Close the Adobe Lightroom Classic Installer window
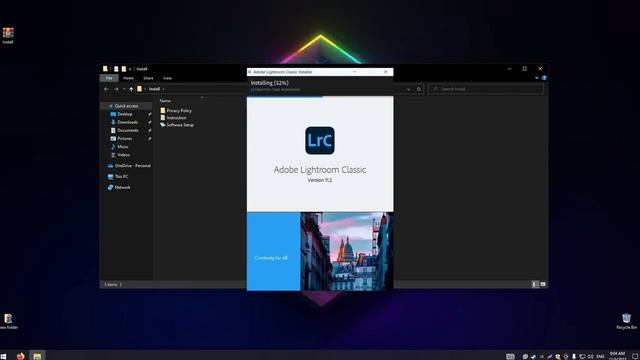 (x=386, y=72)
